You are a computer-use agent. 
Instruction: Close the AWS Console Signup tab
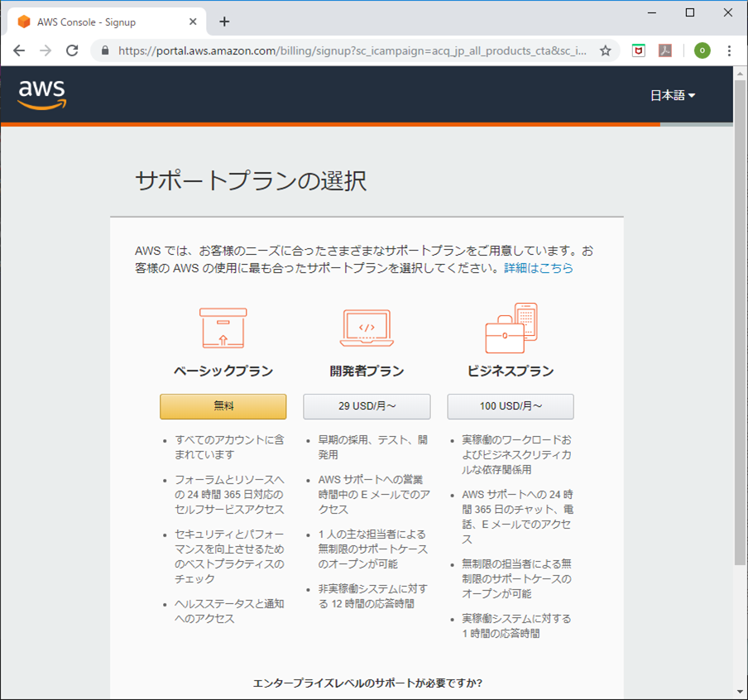pyautogui.click(x=193, y=22)
